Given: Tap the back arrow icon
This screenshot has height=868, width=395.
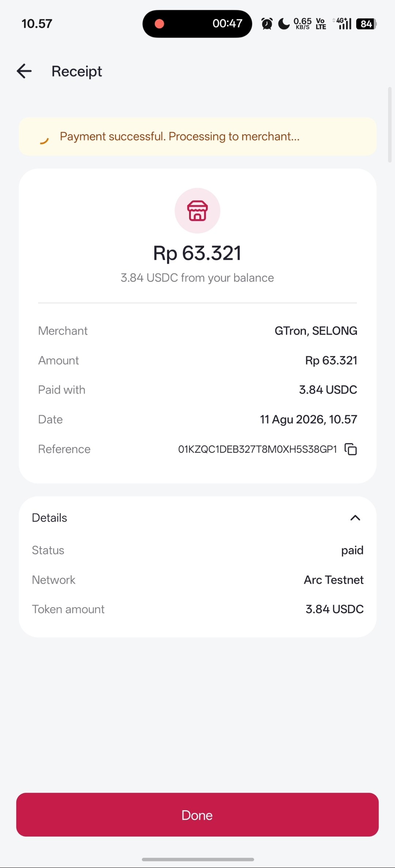Looking at the screenshot, I should [24, 71].
